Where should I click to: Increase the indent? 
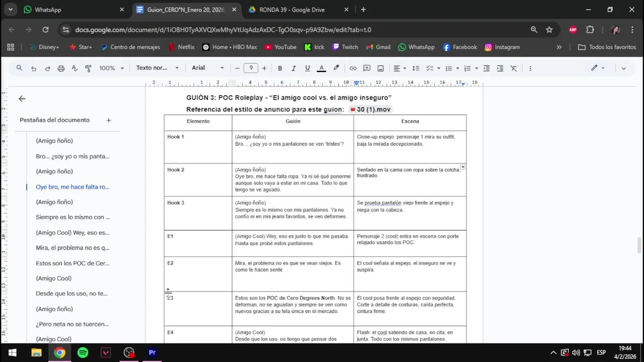pos(500,68)
